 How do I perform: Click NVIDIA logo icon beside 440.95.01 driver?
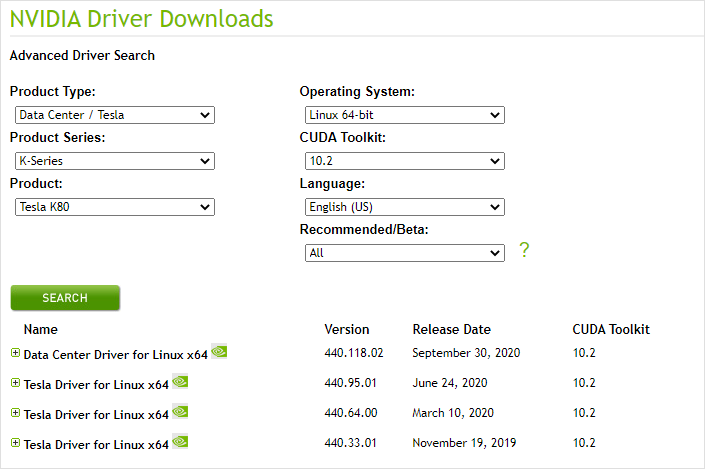click(180, 381)
